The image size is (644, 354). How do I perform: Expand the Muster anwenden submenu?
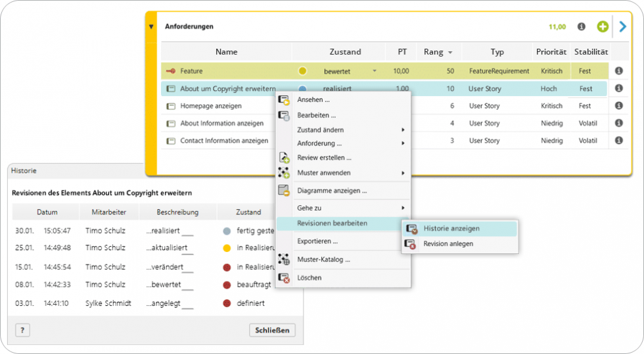pos(403,173)
